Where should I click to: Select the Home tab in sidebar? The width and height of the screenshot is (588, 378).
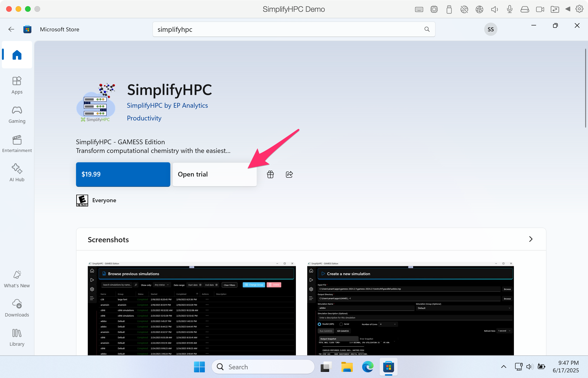pos(17,55)
